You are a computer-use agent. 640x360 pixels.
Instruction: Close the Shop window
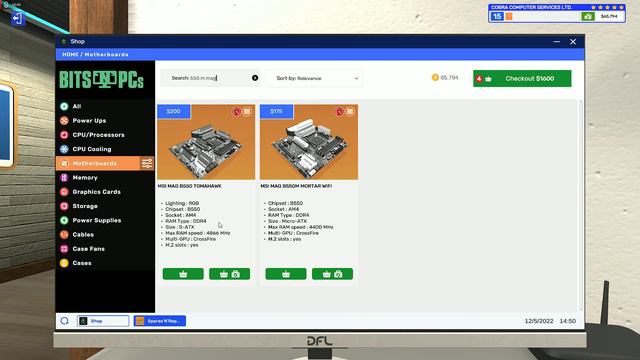coord(573,42)
